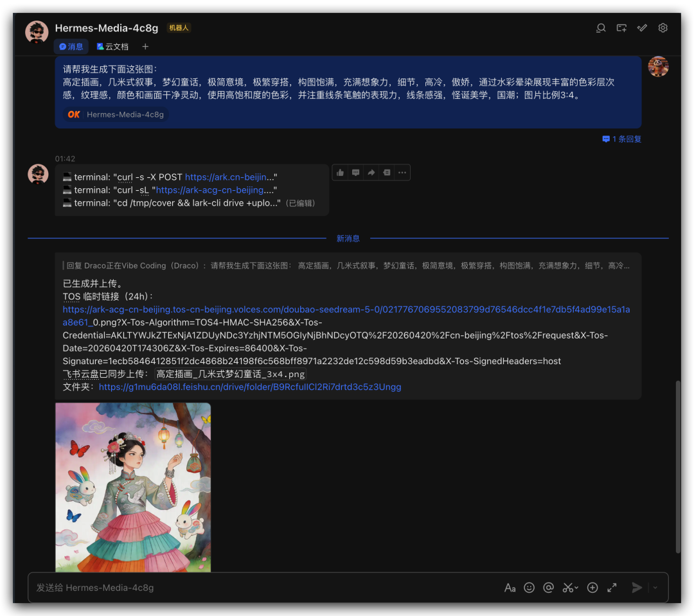Select the 消息 tab
Screen dimensions: 694x616
(71, 46)
